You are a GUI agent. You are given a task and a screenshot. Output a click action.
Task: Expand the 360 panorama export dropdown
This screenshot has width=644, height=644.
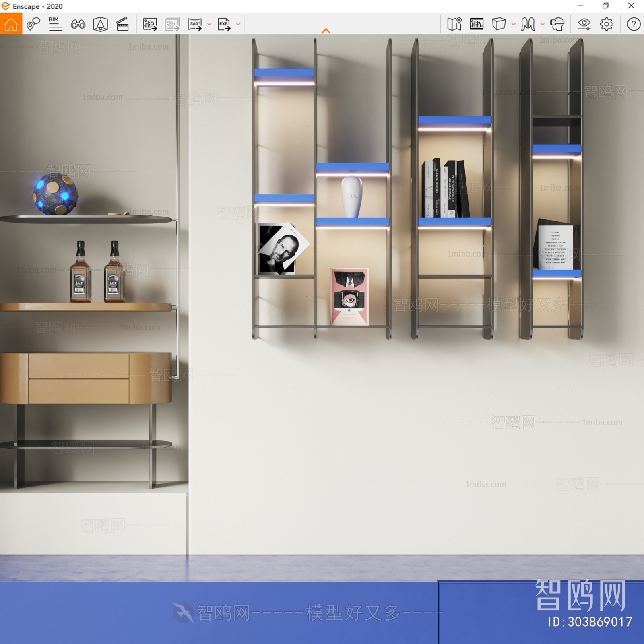click(209, 24)
